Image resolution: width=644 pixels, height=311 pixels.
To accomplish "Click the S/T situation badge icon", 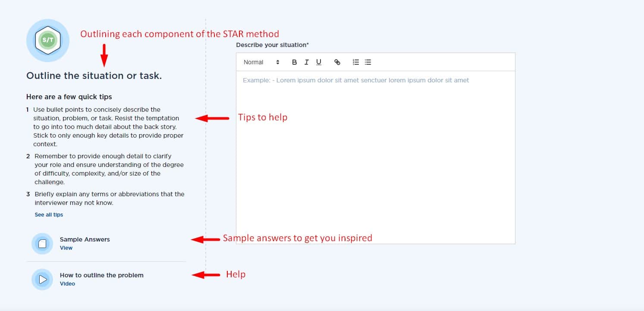I will (x=48, y=40).
